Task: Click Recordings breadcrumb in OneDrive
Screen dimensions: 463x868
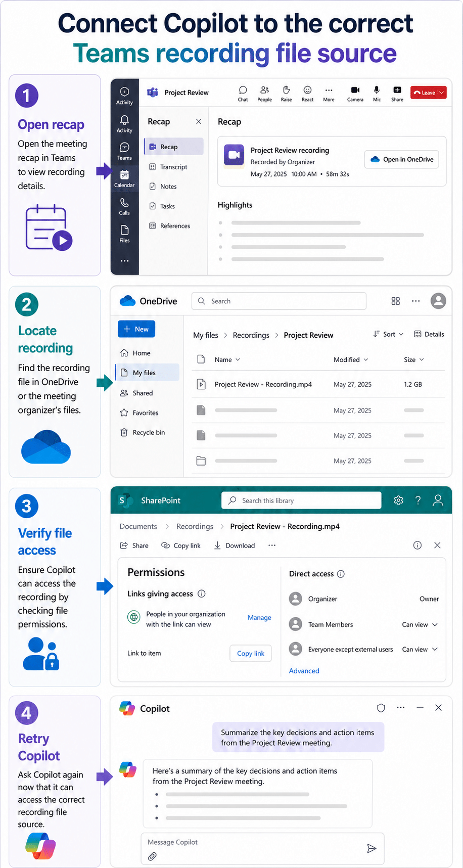Action: point(251,335)
